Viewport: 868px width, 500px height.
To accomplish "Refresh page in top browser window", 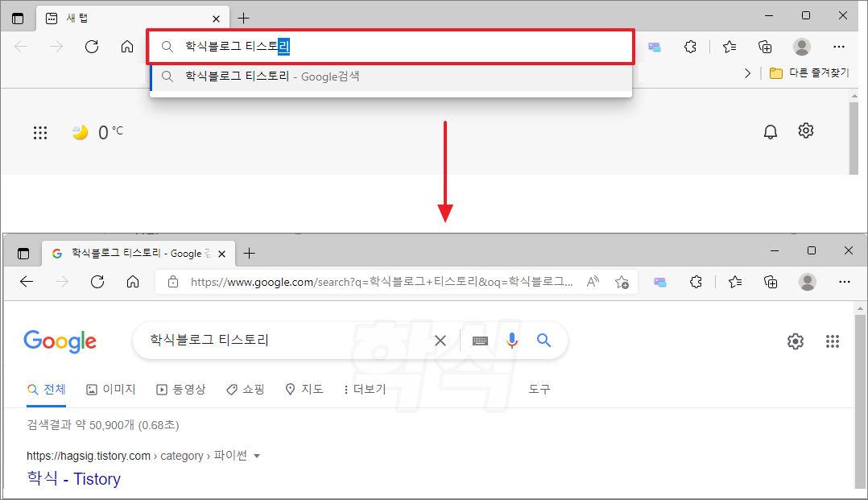I will (92, 47).
